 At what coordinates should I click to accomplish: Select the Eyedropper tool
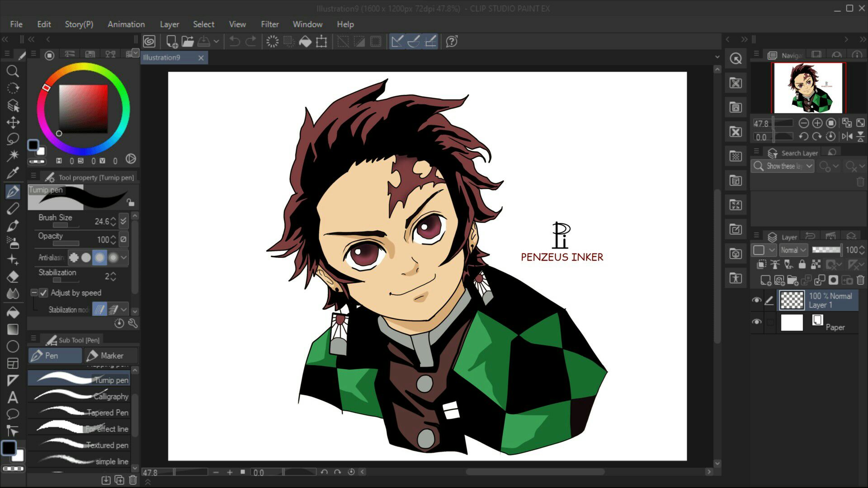(13, 173)
